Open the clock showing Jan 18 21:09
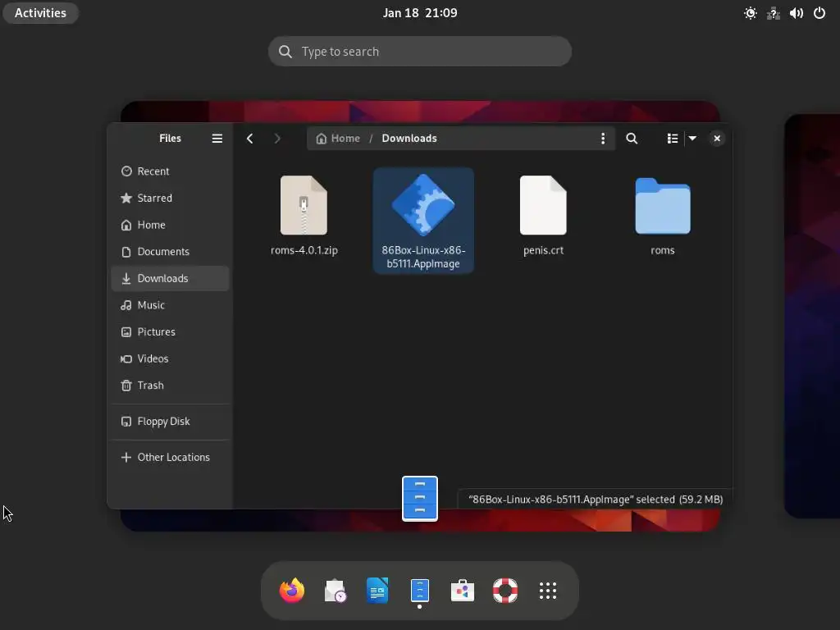840x630 pixels. pos(420,13)
